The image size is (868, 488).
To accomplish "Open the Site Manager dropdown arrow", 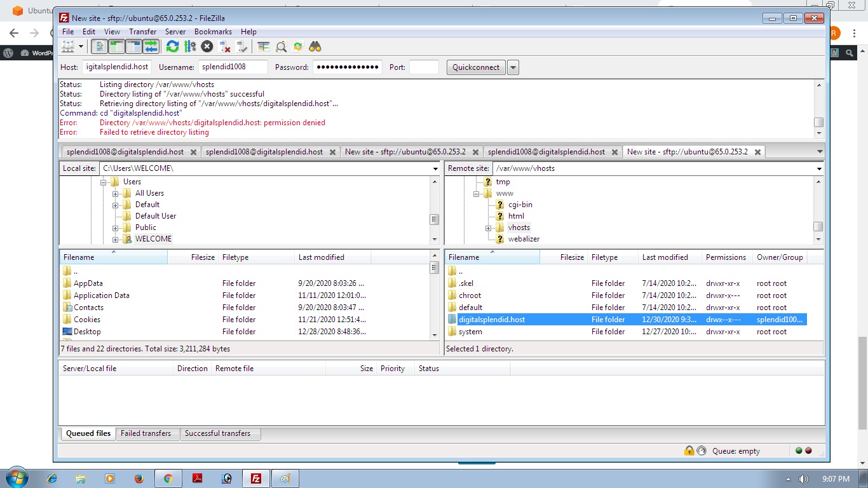I will pos(81,46).
